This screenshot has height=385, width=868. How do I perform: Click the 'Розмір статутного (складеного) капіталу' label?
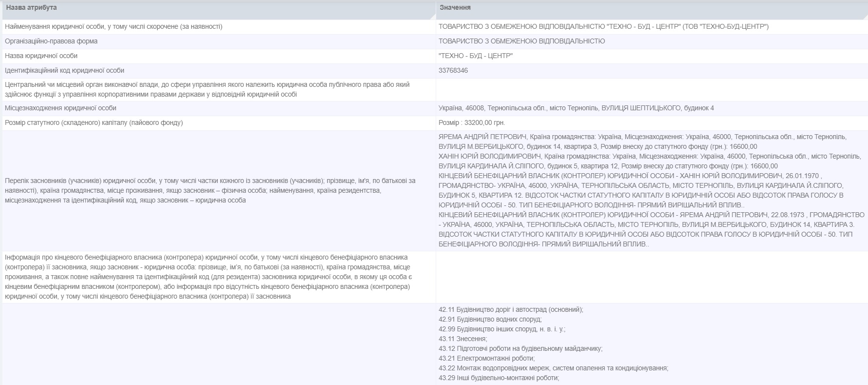[94, 123]
